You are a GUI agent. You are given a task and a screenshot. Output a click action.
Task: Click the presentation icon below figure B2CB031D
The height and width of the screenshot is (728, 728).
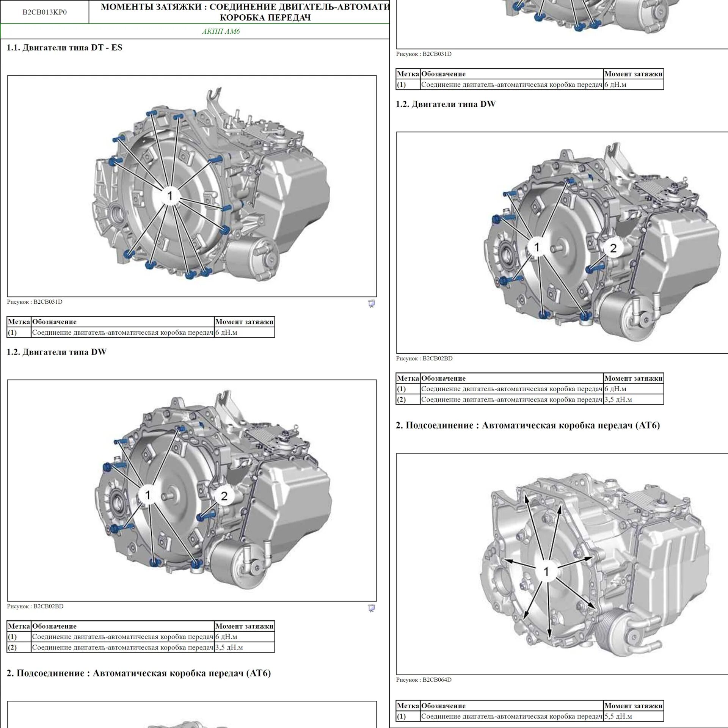[x=372, y=304]
